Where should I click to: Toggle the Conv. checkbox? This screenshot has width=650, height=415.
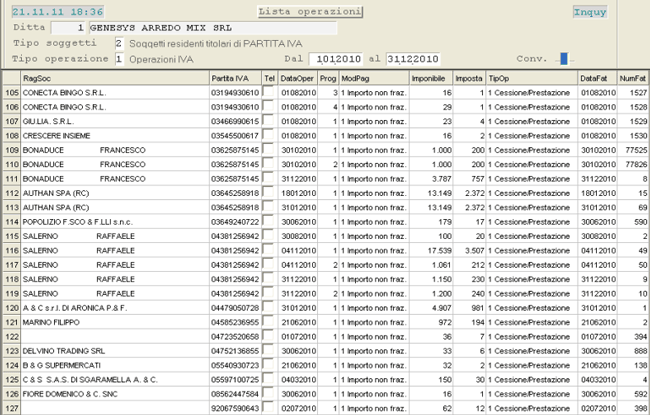point(564,58)
